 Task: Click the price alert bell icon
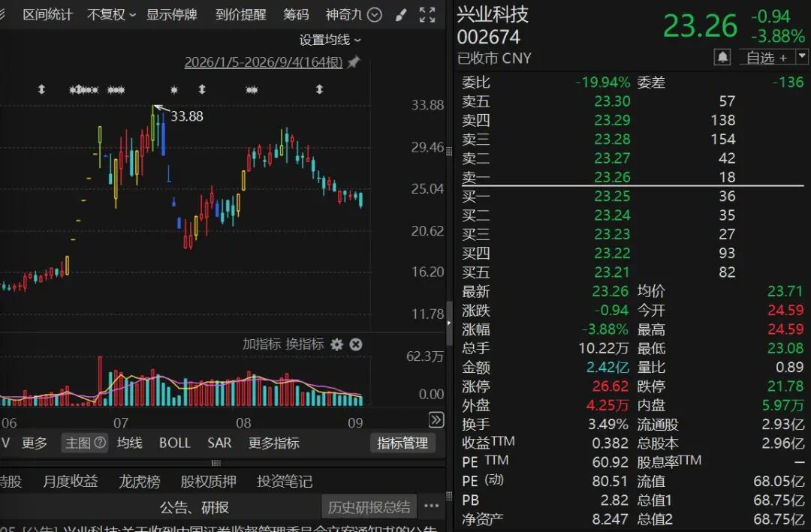pyautogui.click(x=722, y=57)
